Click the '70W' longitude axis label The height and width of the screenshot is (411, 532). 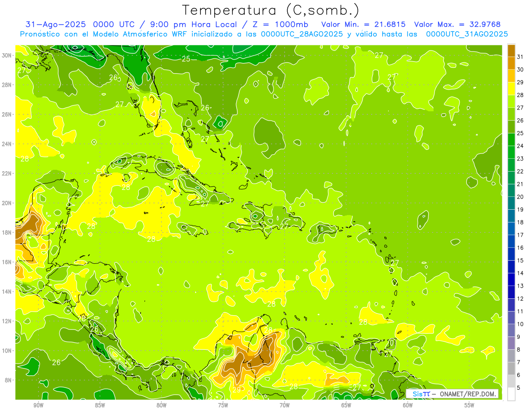285,405
